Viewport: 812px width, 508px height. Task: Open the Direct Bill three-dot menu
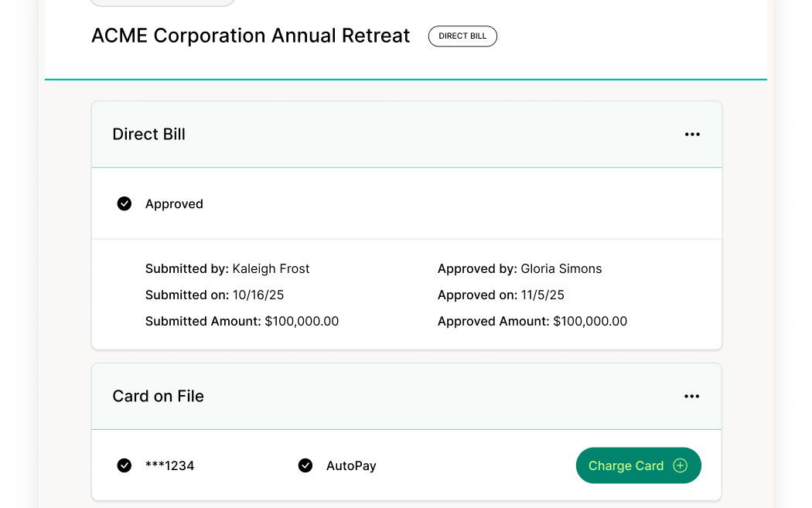[692, 135]
